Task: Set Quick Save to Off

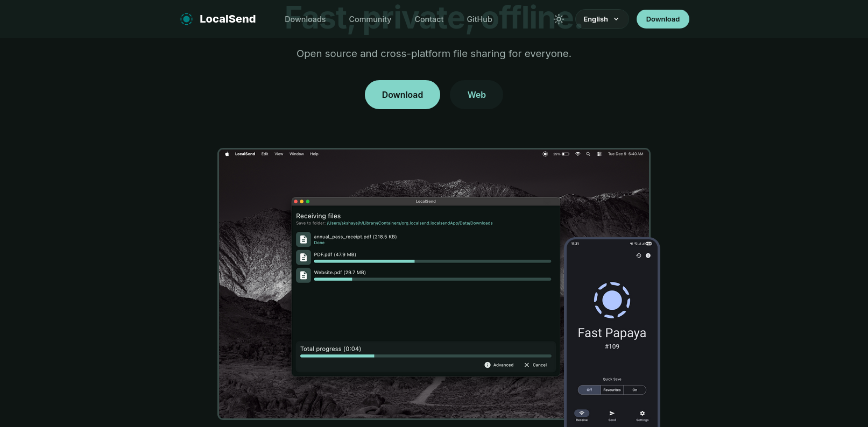Action: (x=589, y=390)
